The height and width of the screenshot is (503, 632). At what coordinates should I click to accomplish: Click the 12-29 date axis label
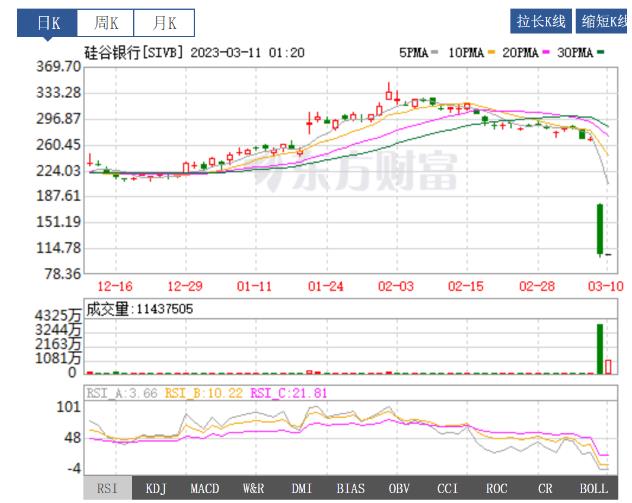[185, 286]
